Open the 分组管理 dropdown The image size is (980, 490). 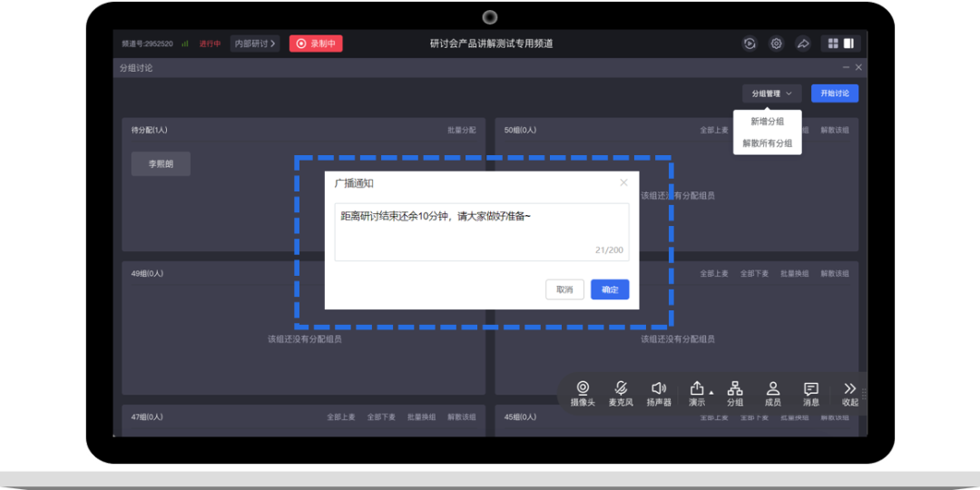tap(771, 93)
